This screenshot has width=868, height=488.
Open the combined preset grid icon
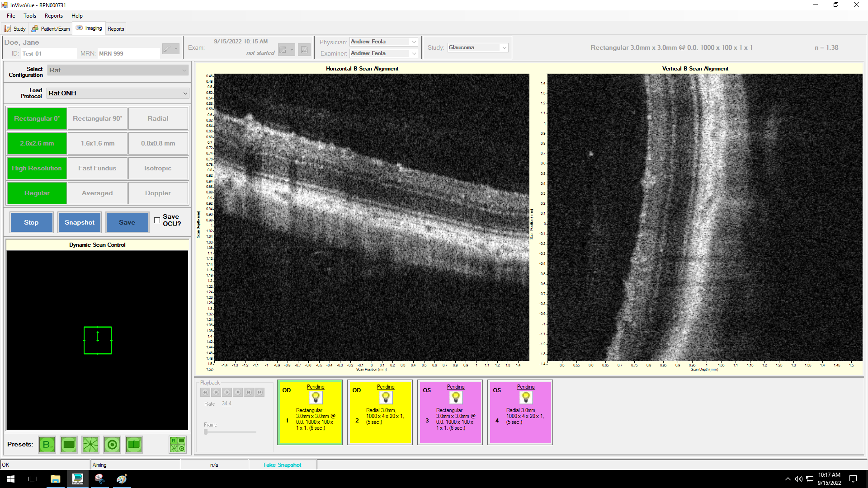177,445
